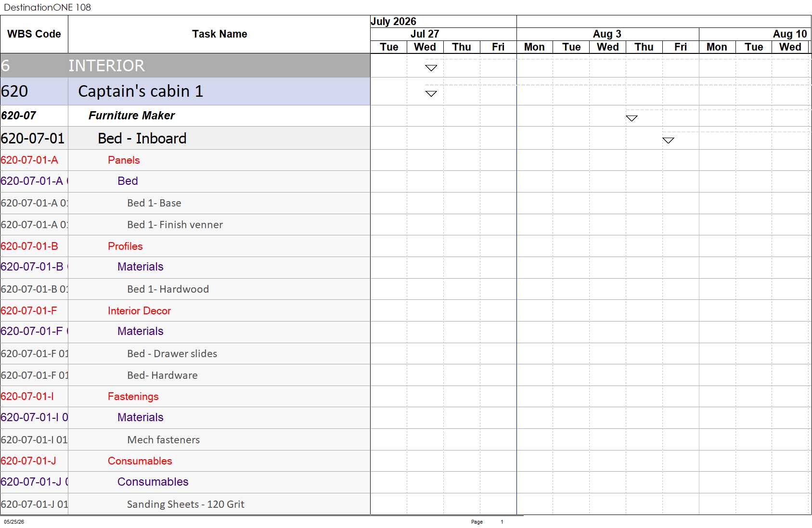
Task: Click the DestinationONE 108 project title
Action: point(47,7)
